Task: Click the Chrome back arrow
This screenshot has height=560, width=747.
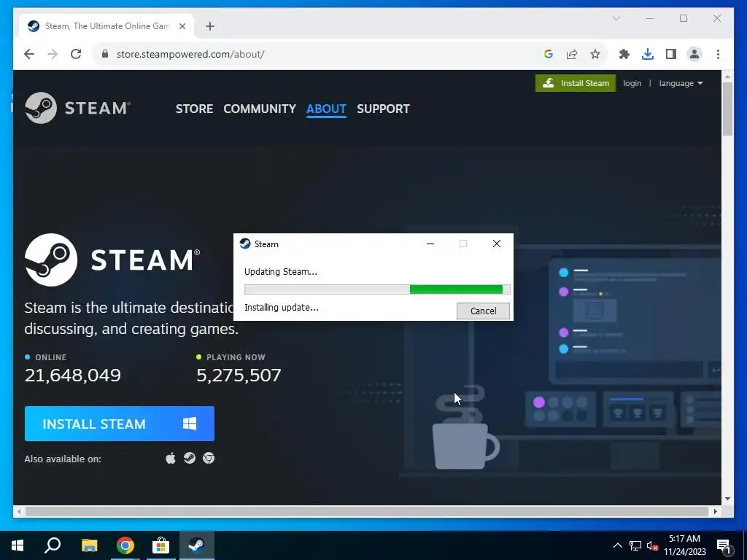Action: click(29, 54)
